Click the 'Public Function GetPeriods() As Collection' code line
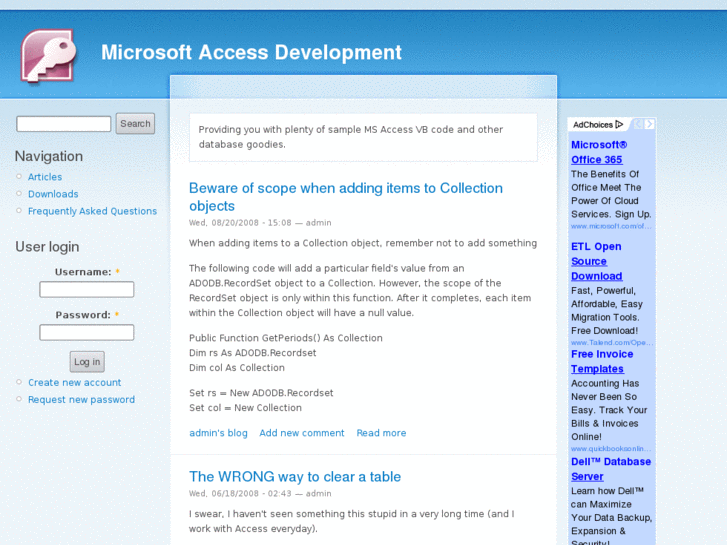Screen dimensions: 727x545 click(x=286, y=338)
